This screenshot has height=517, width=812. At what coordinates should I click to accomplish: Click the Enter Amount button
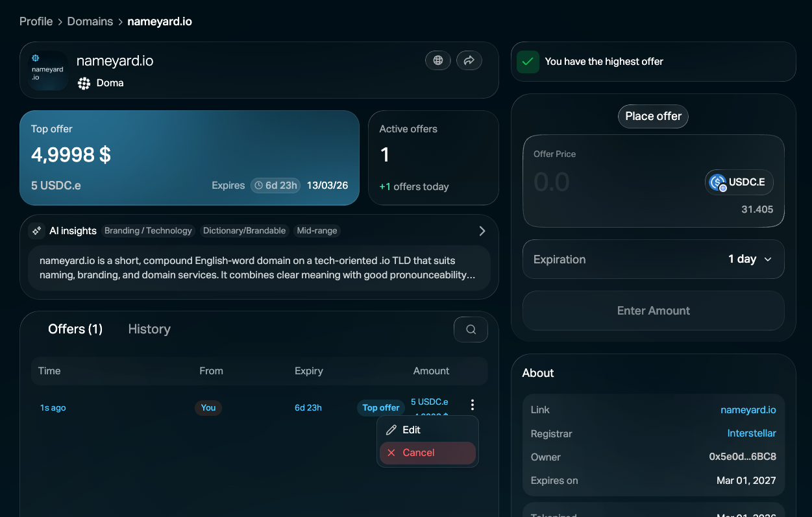(x=653, y=311)
